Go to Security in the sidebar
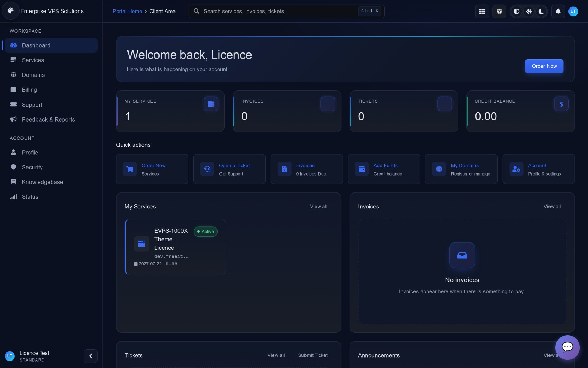The height and width of the screenshot is (368, 588). click(x=51, y=167)
